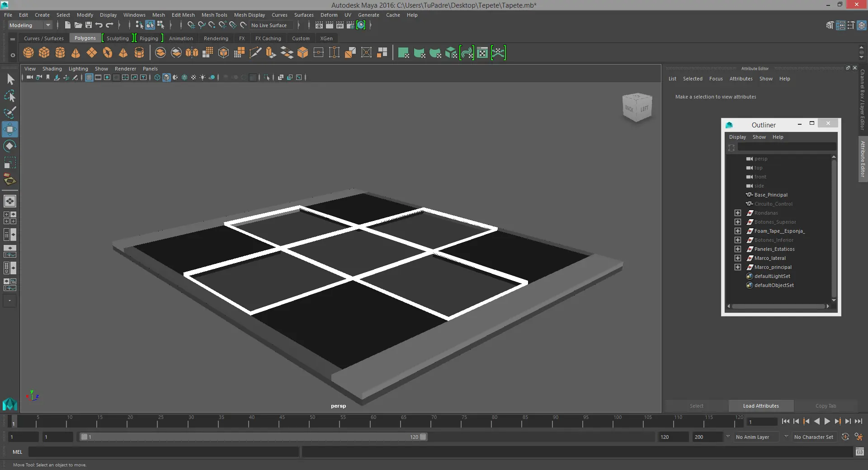
Task: Toggle use all lights in viewport
Action: [x=203, y=77]
